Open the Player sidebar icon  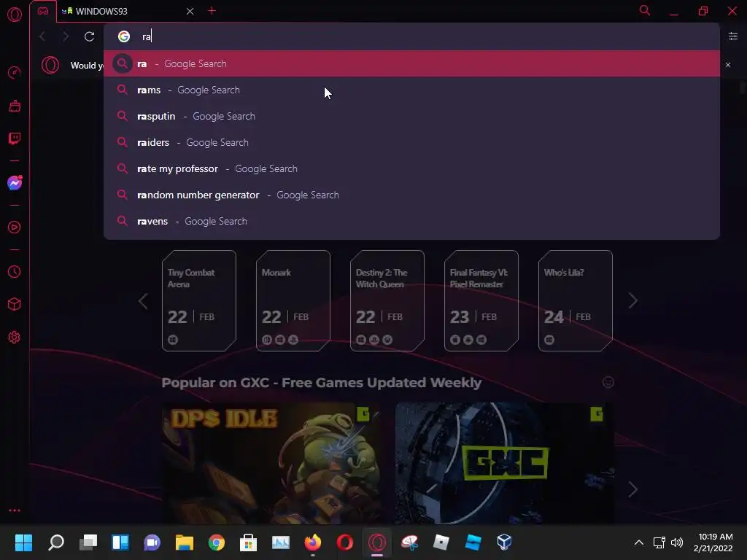click(15, 227)
